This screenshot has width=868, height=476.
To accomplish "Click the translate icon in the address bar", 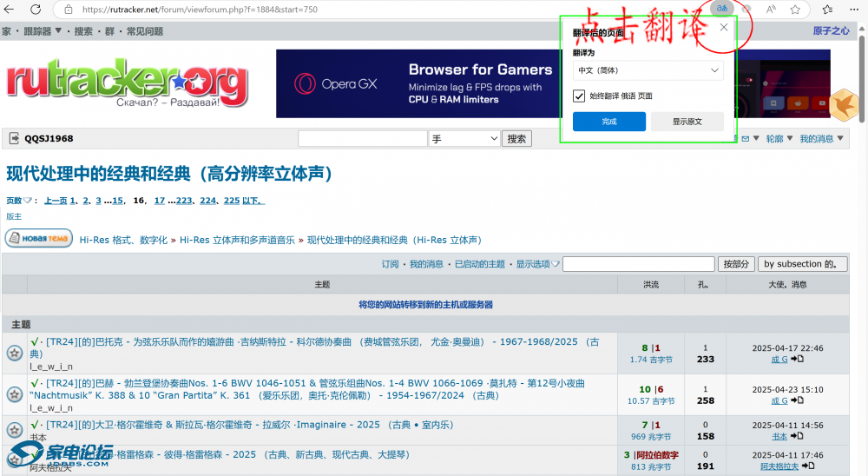I will (x=721, y=9).
